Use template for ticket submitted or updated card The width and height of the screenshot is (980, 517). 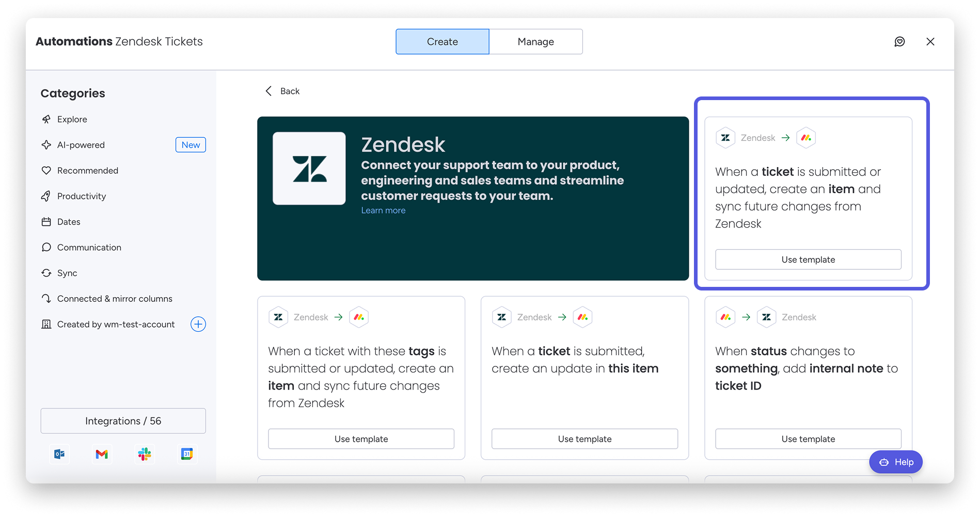pos(809,260)
